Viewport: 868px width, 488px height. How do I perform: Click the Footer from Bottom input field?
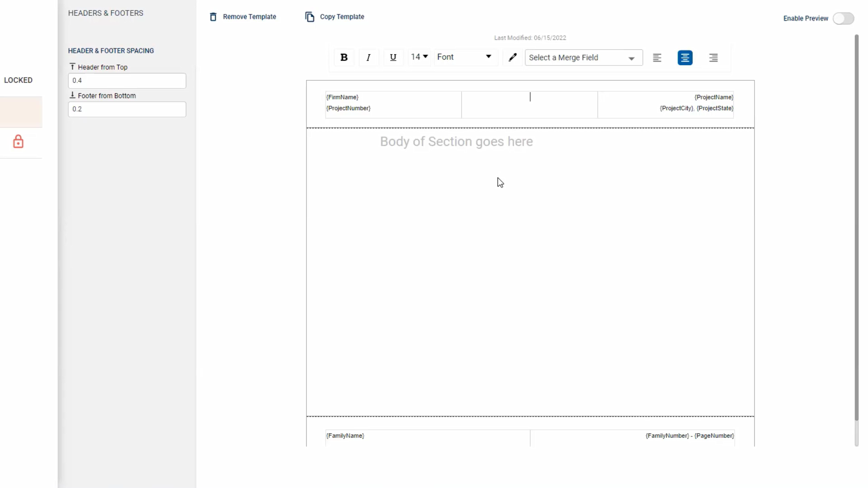127,109
